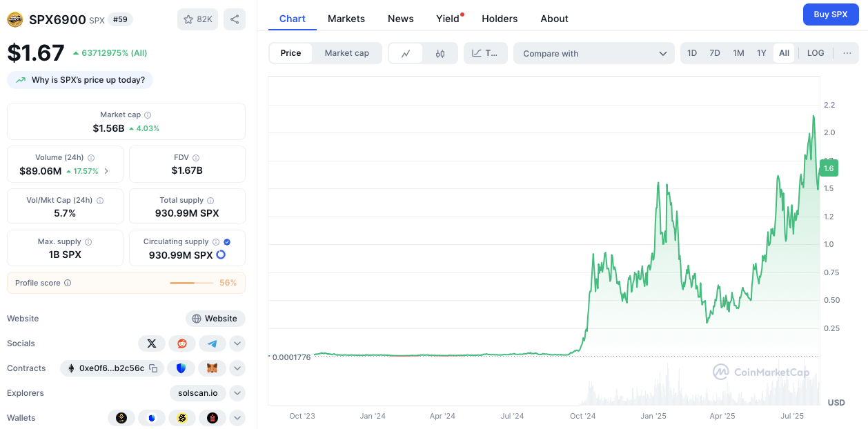Open the Compare with dropdown
The height and width of the screenshot is (429, 868).
tap(594, 53)
